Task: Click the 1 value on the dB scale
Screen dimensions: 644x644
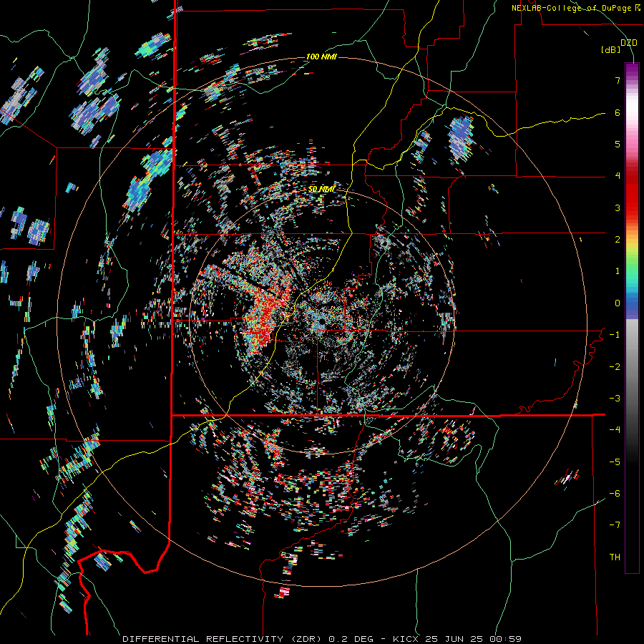Action: tap(618, 271)
